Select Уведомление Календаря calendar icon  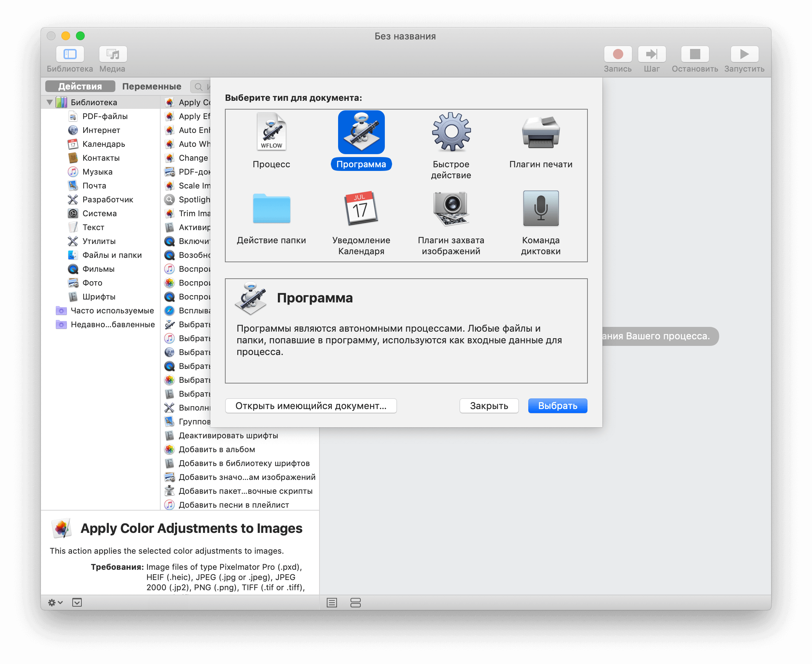coord(361,209)
